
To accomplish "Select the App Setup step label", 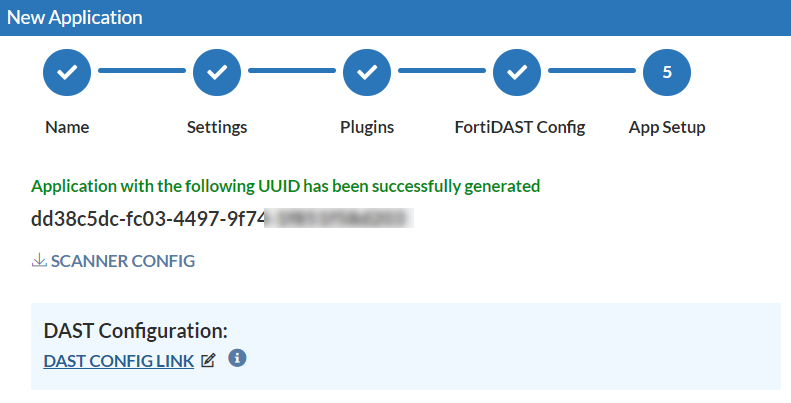I will pos(667,127).
